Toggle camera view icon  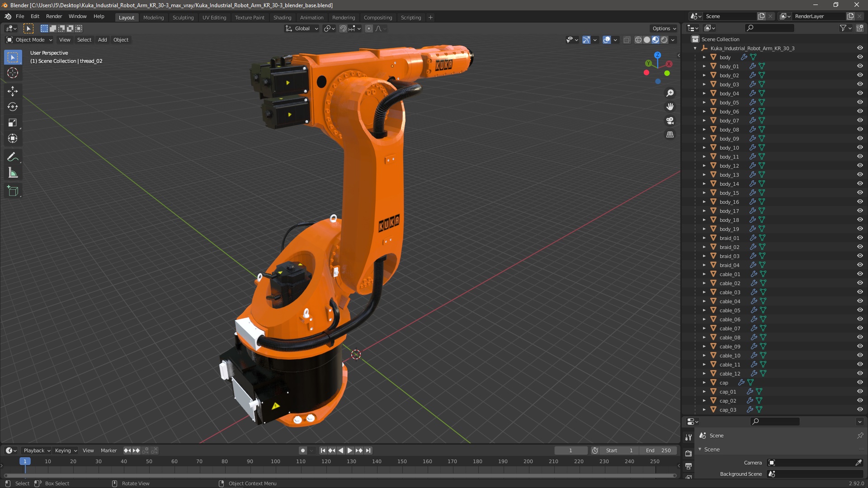coord(670,121)
